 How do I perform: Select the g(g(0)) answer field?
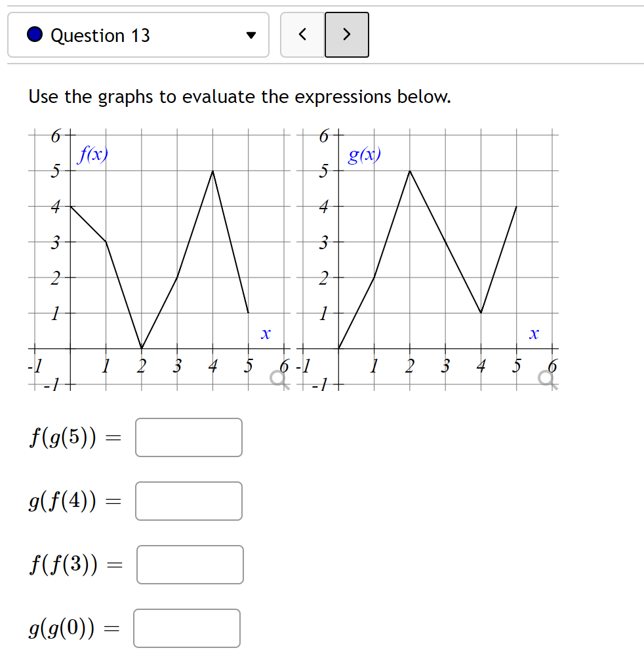pos(186,628)
